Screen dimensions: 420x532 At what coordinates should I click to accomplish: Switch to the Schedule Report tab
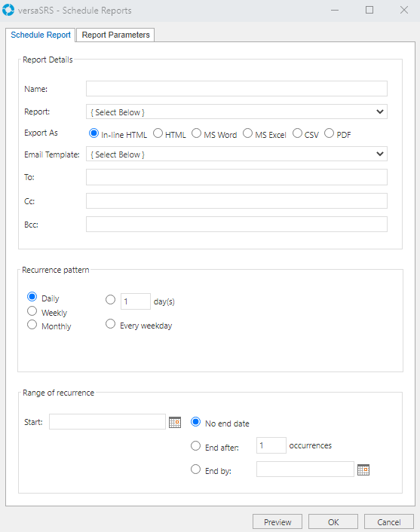[41, 35]
